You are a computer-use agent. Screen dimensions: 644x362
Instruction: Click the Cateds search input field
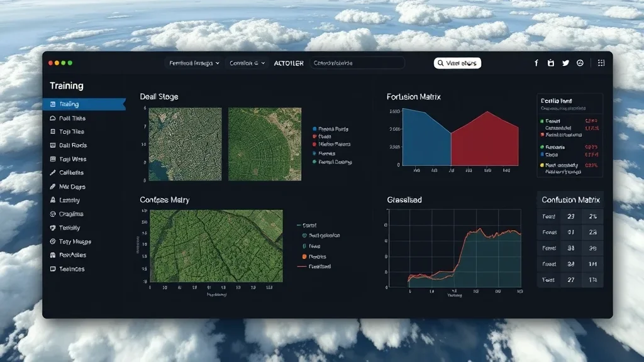tap(357, 63)
